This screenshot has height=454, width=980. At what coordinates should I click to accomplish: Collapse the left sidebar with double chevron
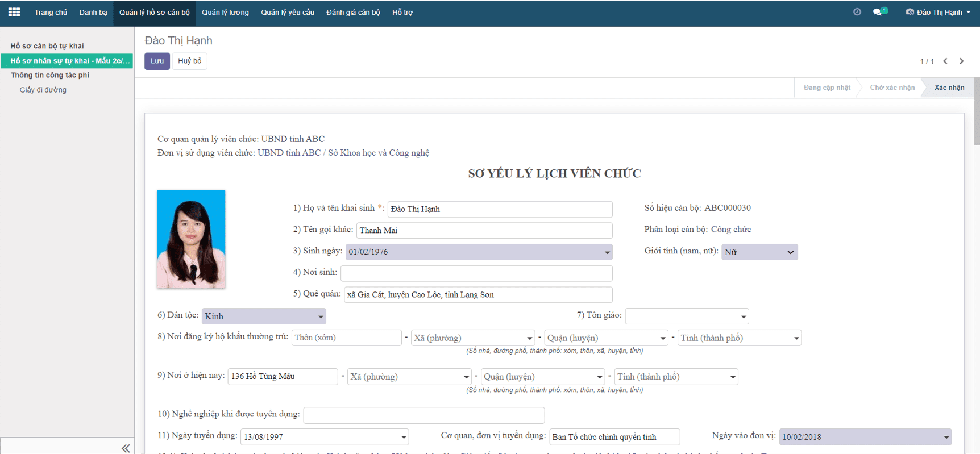126,448
